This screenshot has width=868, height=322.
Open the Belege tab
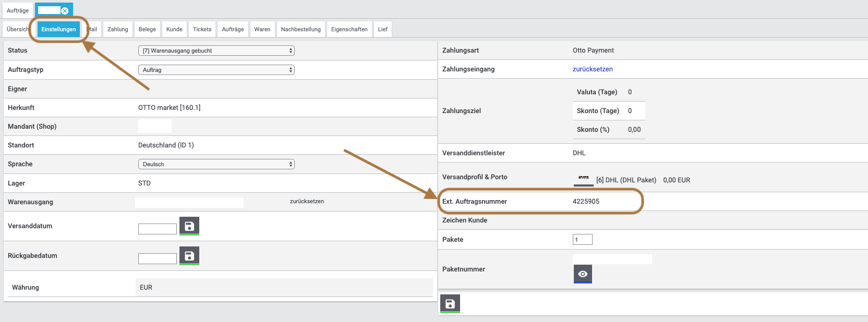147,29
